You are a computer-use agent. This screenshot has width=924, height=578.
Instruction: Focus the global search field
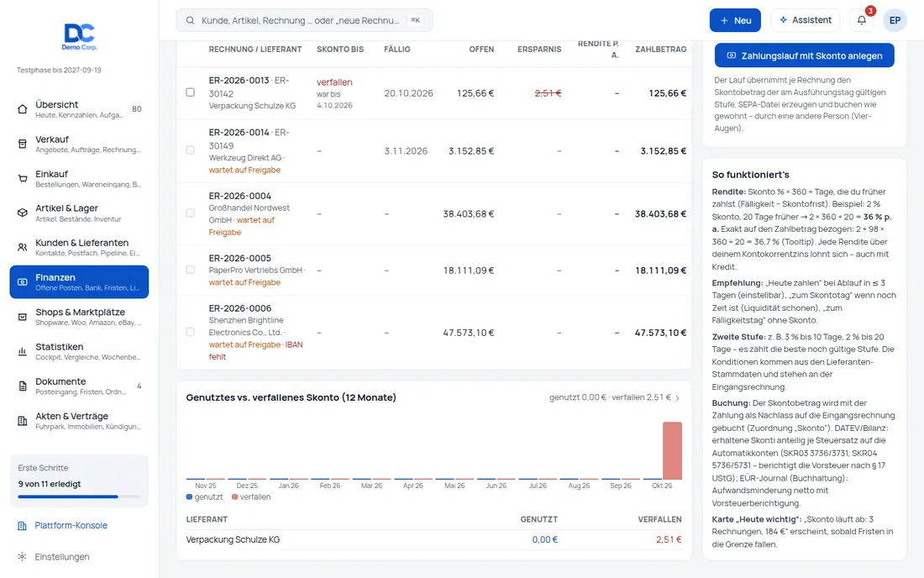click(x=304, y=21)
